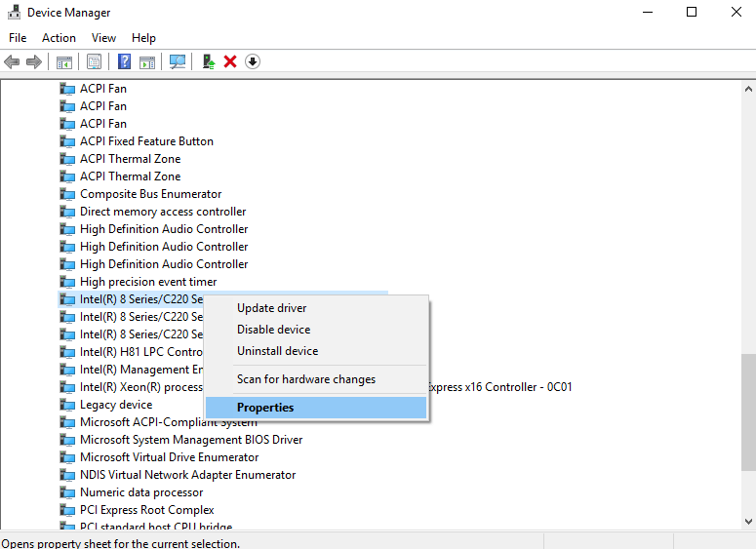Open the File menu
This screenshot has height=549, width=756.
pyautogui.click(x=18, y=38)
